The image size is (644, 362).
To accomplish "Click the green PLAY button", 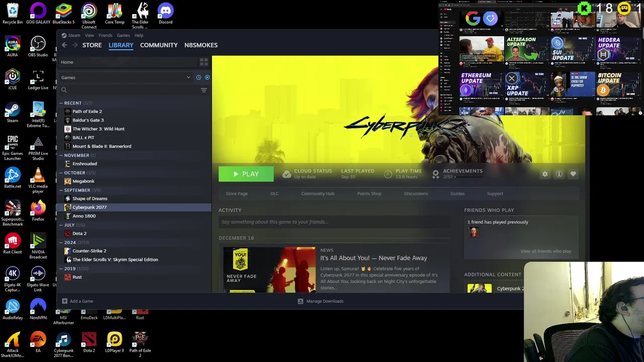I will [x=246, y=174].
